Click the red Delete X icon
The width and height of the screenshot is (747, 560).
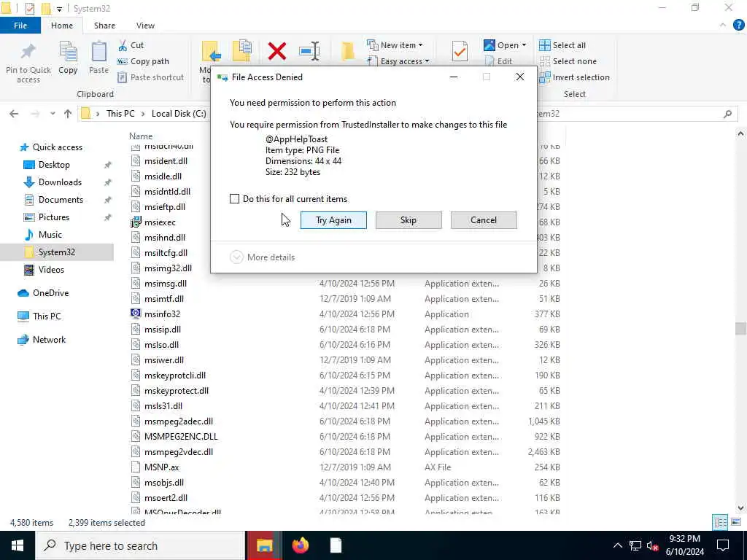point(276,52)
